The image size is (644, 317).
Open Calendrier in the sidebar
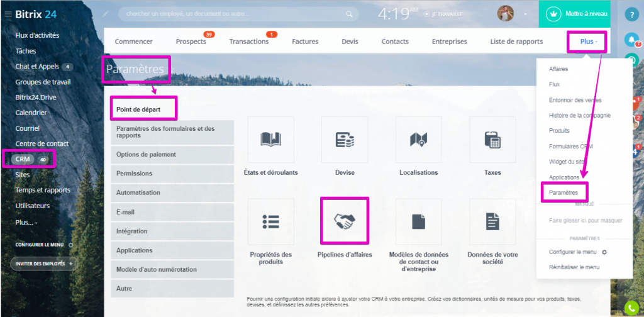[x=31, y=113]
